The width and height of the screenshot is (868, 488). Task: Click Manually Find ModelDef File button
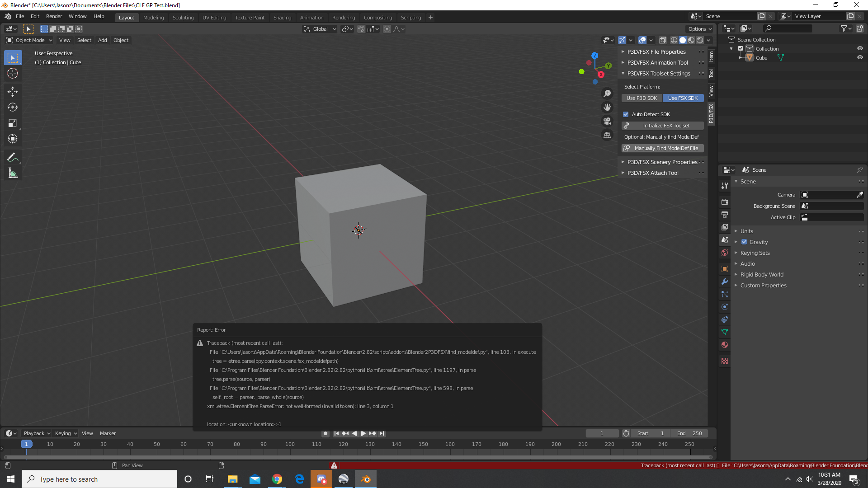tap(662, 148)
